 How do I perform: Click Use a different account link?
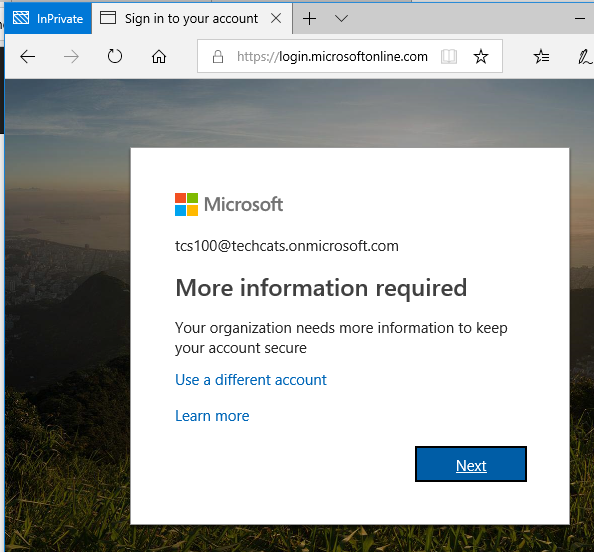(251, 380)
